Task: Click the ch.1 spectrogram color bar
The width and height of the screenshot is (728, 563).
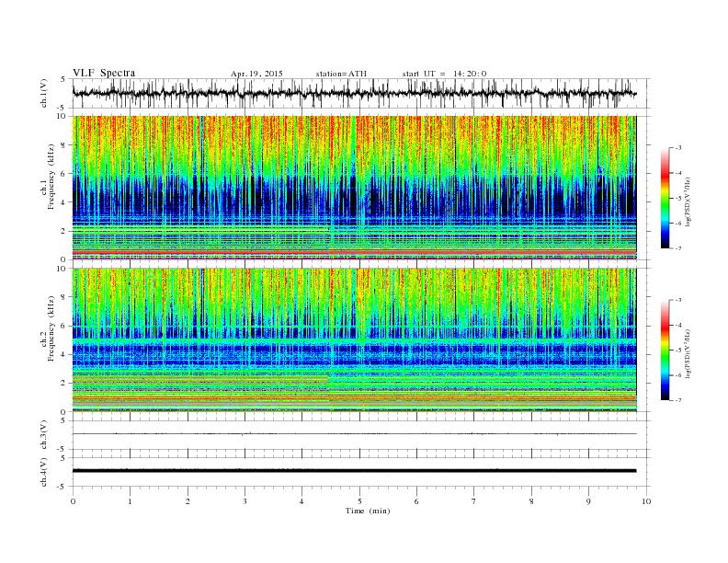Action: pos(665,199)
